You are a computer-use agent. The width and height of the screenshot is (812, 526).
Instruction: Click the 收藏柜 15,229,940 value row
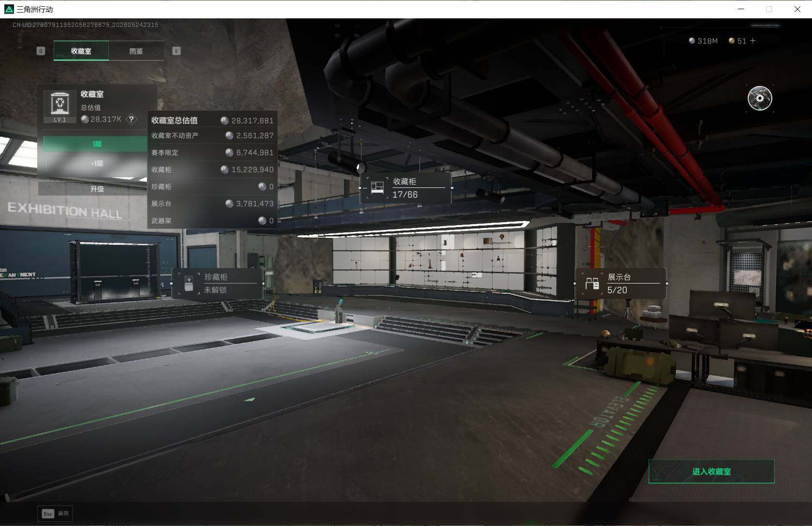tap(212, 170)
